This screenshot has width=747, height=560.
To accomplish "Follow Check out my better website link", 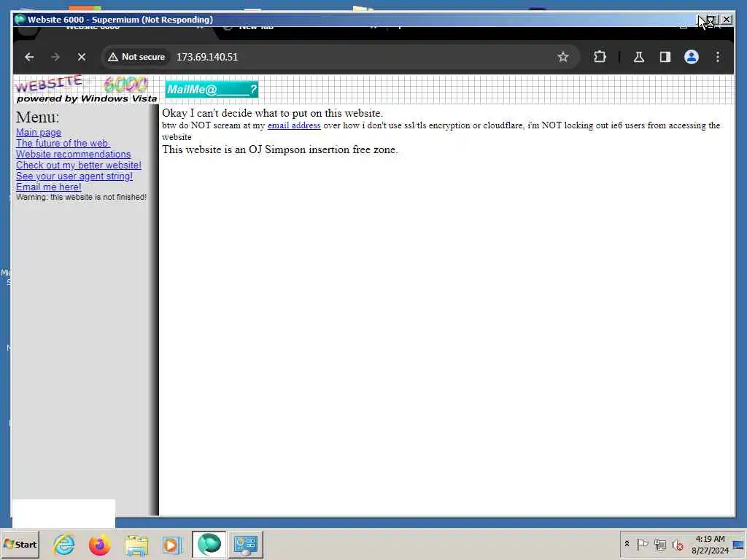I will point(79,166).
